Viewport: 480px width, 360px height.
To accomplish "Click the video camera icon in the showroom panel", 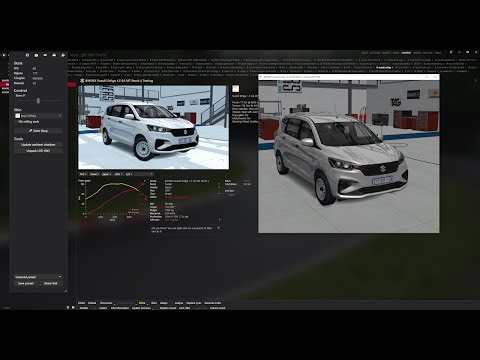I will tap(45, 55).
